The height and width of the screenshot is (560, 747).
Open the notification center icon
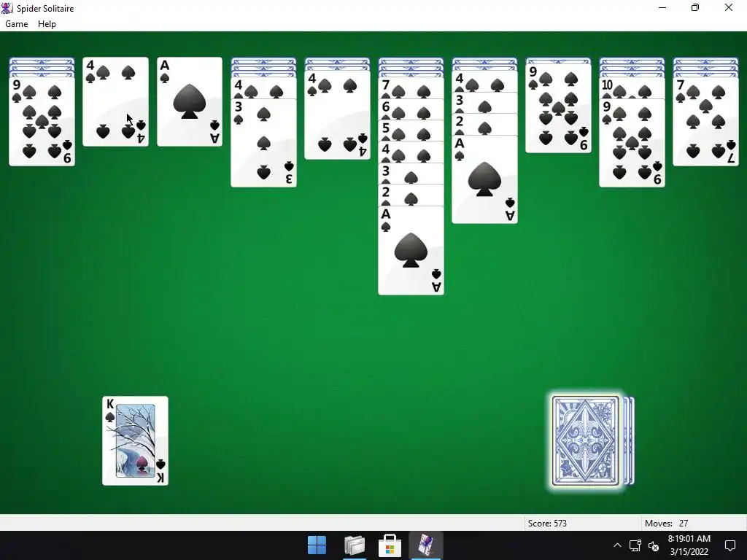[729, 545]
